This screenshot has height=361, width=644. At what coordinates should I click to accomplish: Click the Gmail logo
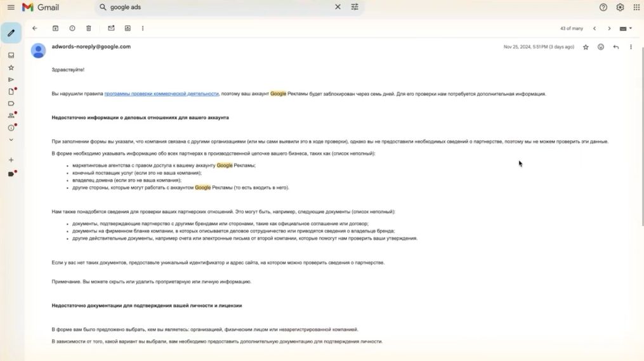click(40, 8)
